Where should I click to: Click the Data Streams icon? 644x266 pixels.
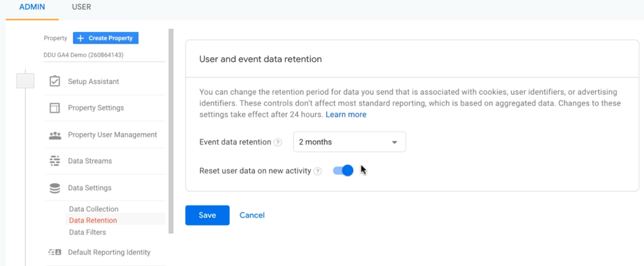tap(55, 161)
